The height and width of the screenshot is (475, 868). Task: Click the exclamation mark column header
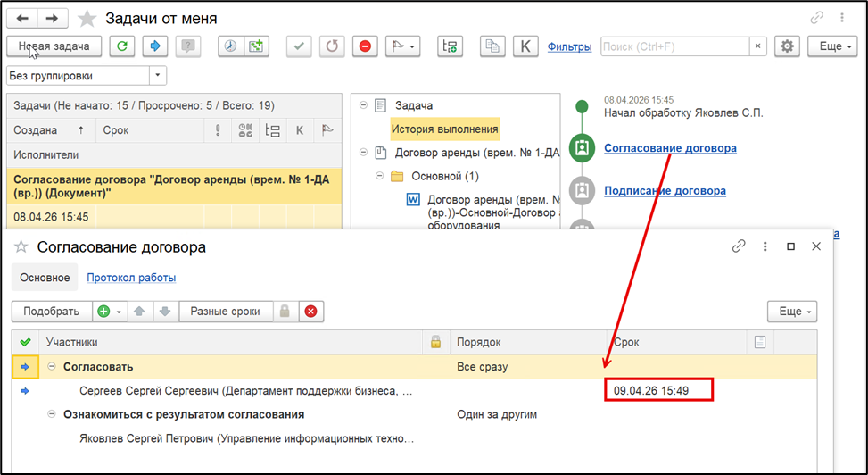point(218,130)
